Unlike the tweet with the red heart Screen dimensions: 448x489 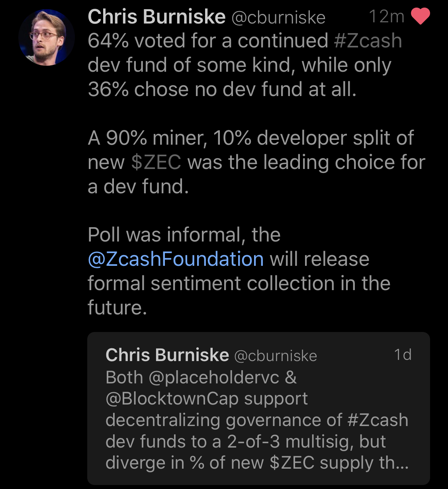tap(420, 17)
